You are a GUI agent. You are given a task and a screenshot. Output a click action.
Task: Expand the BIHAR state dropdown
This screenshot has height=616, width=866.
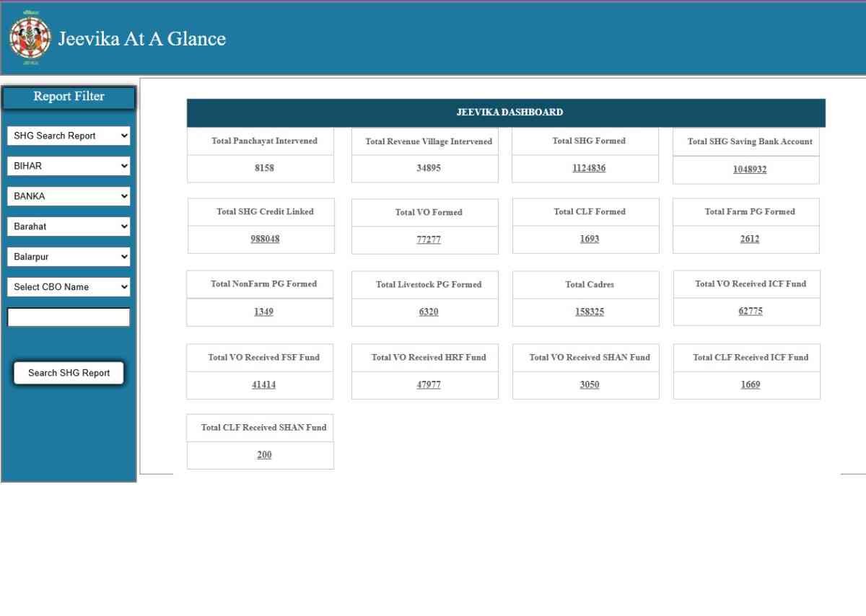tap(69, 166)
